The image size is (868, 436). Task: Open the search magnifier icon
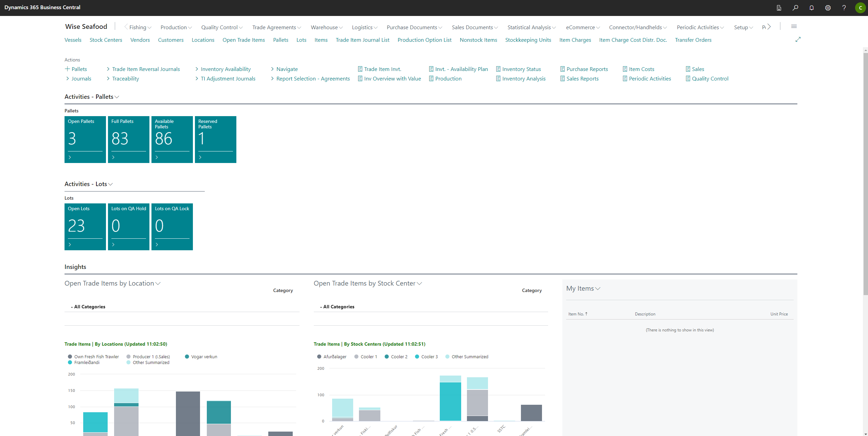click(795, 7)
